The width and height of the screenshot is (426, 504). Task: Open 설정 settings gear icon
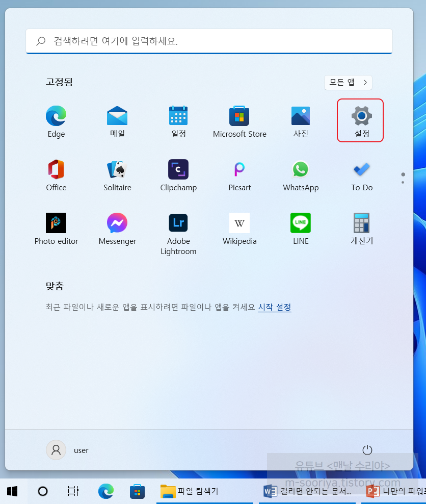point(362,121)
